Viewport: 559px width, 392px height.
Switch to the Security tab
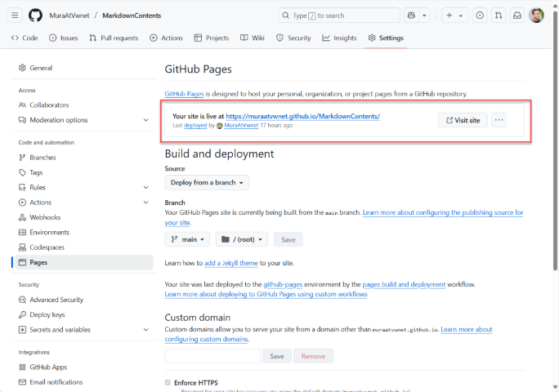(x=293, y=38)
